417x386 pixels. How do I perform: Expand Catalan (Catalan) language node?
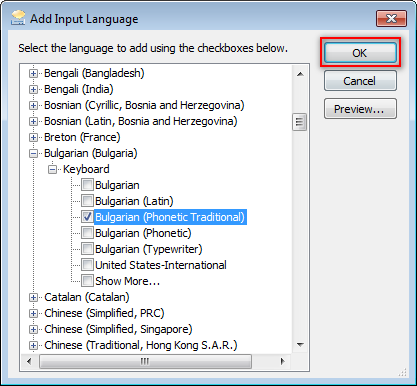33,297
